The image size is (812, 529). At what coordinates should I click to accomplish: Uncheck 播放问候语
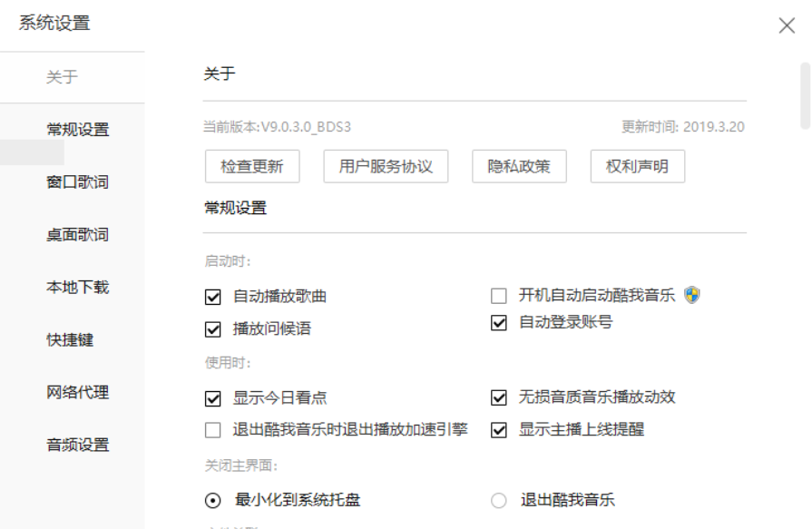point(213,329)
